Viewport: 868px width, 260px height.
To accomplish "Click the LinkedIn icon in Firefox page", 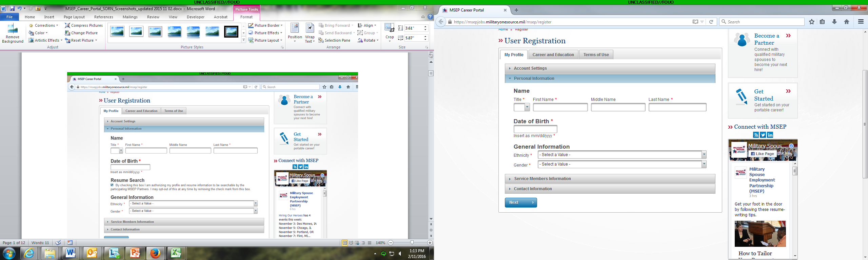I will [770, 135].
